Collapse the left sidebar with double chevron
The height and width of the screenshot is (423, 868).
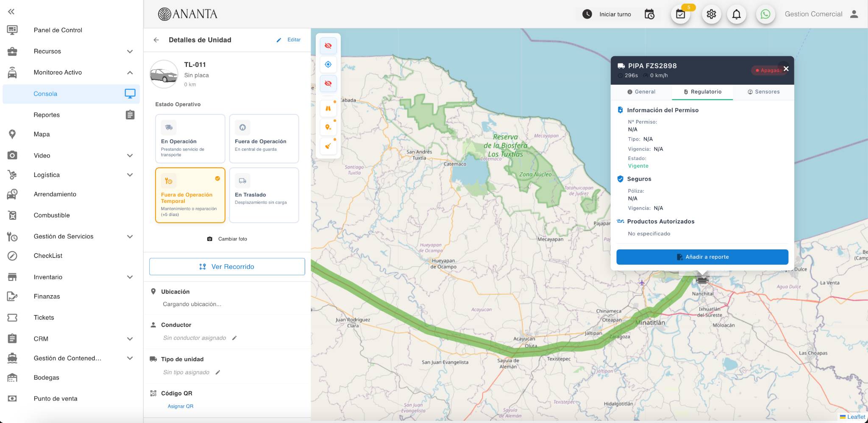11,11
